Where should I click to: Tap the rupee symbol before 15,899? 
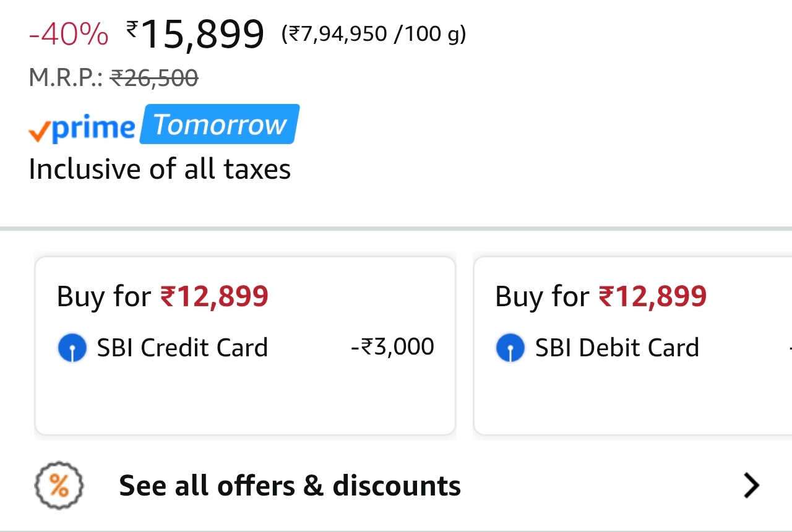pos(132,28)
